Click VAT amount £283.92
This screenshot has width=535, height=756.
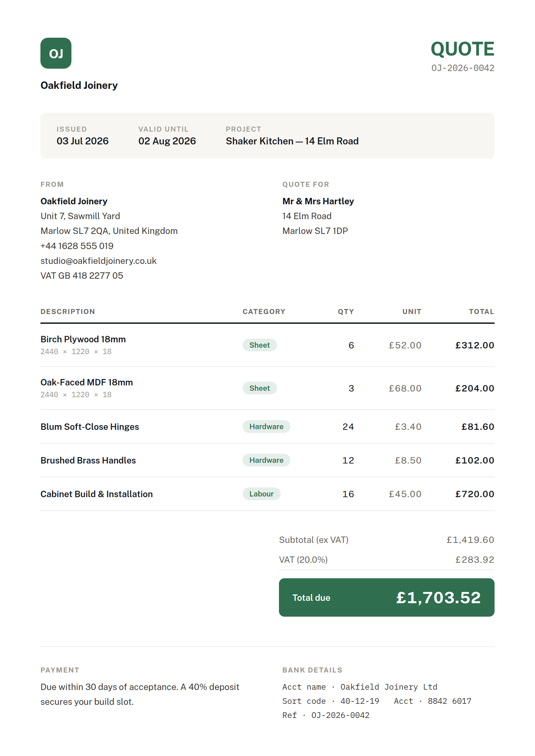[475, 560]
